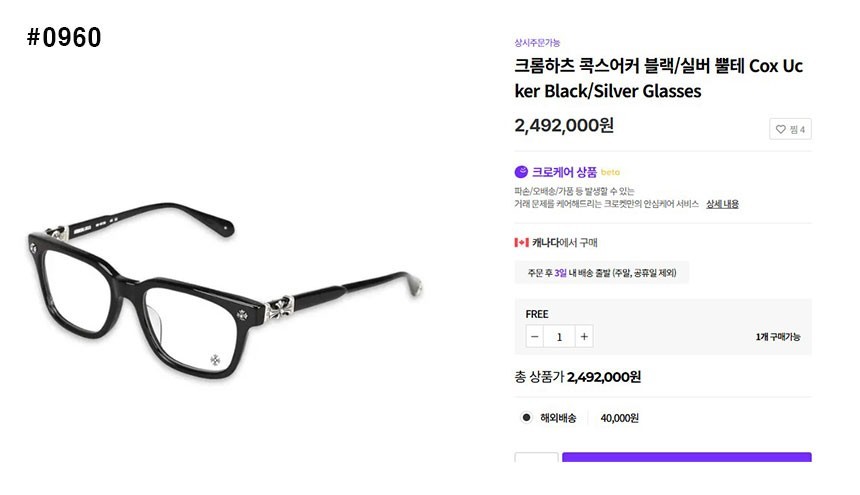Click the 40,000원 shipping fee text
Viewport: 860px width, 495px height.
pyautogui.click(x=620, y=418)
